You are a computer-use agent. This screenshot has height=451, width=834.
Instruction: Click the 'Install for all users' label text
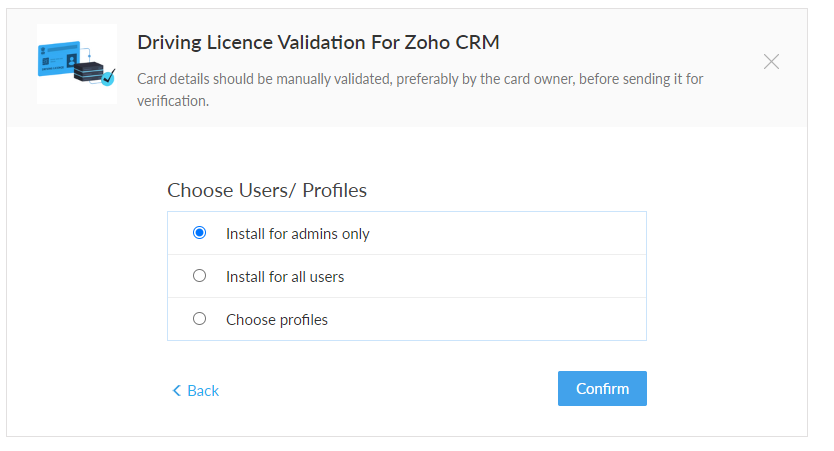pos(285,277)
